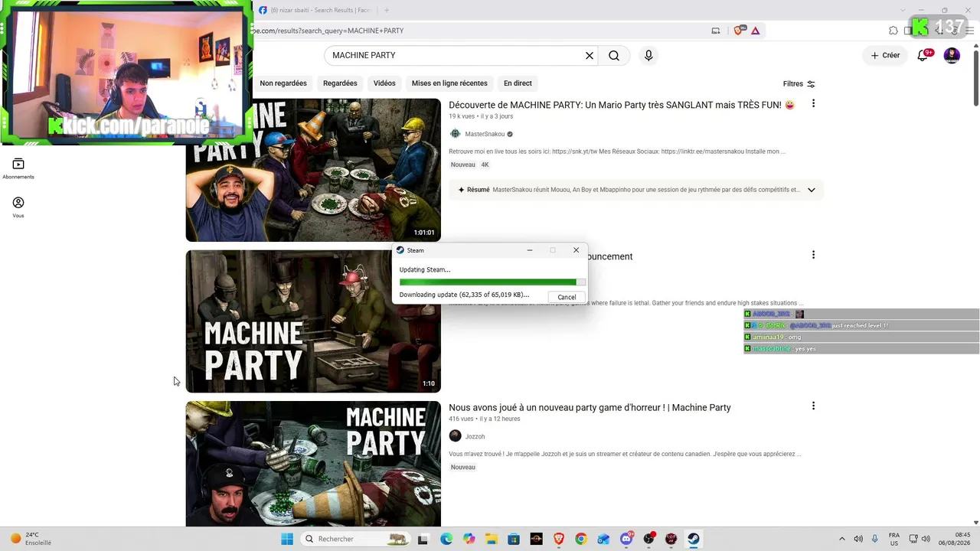Open the Brave Shields icon in address bar
Screen dimensions: 980x551
tap(739, 31)
